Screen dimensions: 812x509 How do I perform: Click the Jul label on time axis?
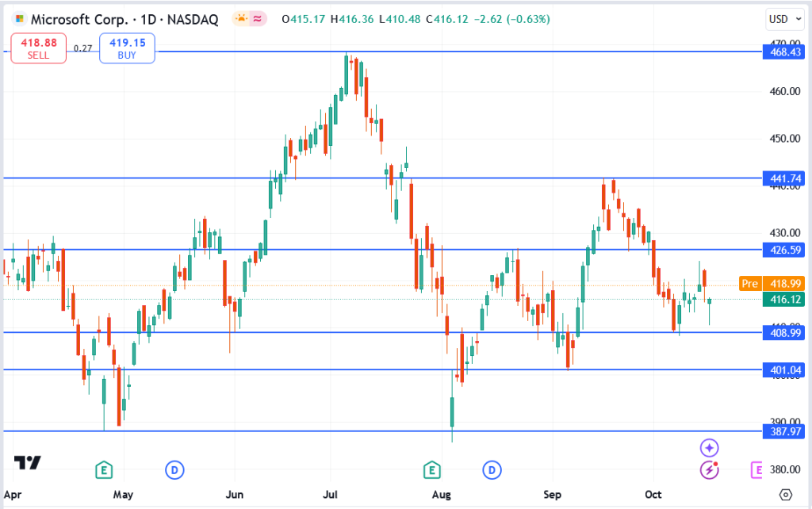point(330,495)
